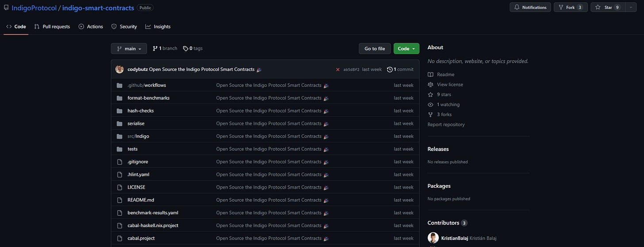Open the hash-checks folder icon

119,111
